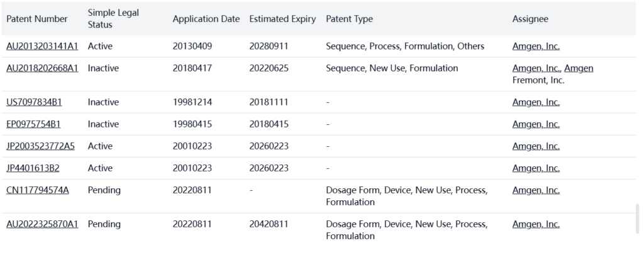Open patent JP2003523772A5 link
644x253 pixels.
click(x=40, y=146)
